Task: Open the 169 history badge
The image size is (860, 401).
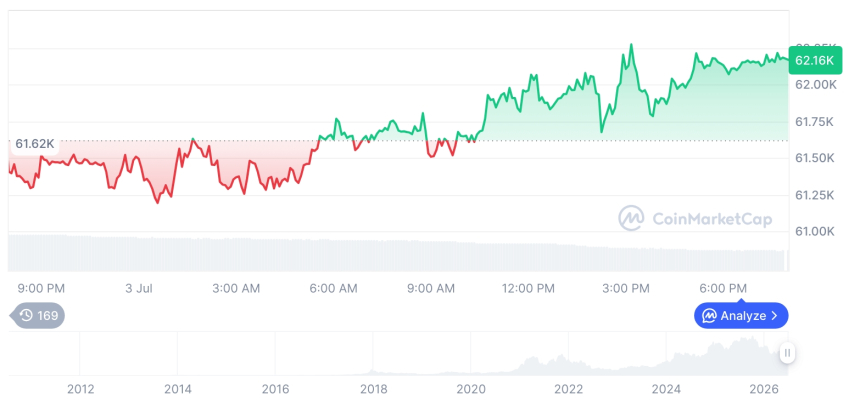Action: pos(37,315)
